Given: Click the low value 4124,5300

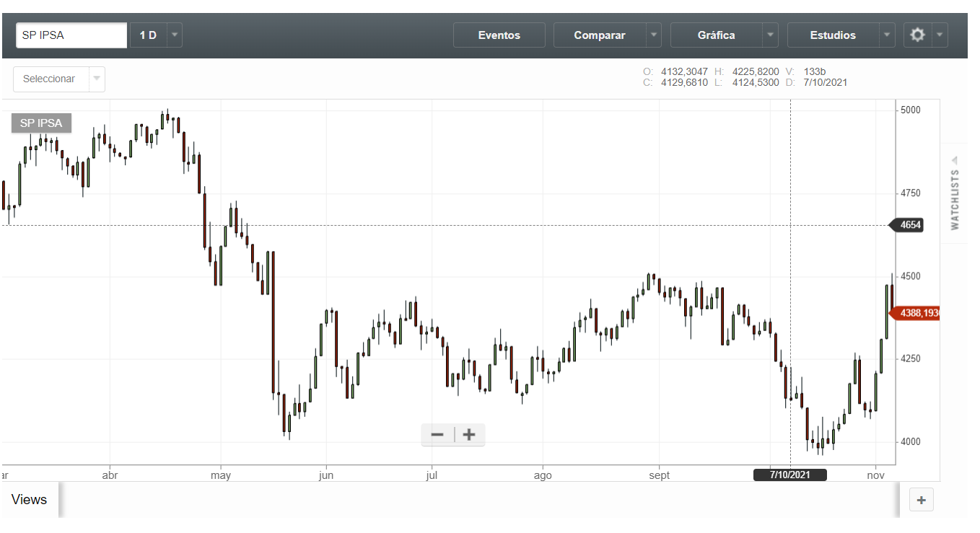Looking at the screenshot, I should tap(756, 82).
